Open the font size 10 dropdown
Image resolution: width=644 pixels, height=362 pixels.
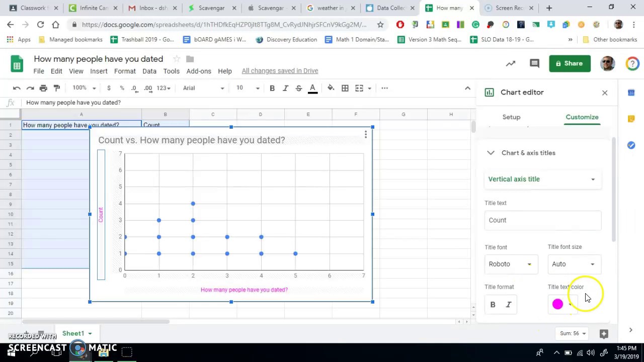[248, 88]
